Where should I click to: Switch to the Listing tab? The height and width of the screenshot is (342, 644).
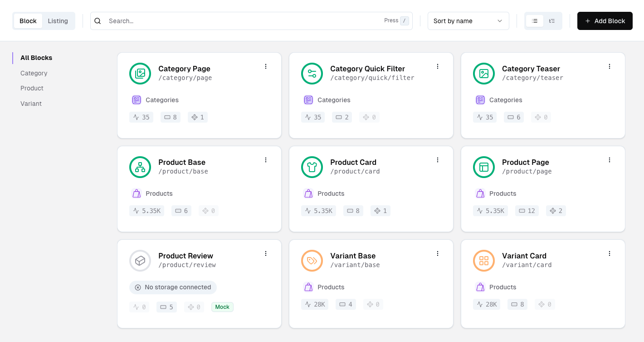coord(58,20)
